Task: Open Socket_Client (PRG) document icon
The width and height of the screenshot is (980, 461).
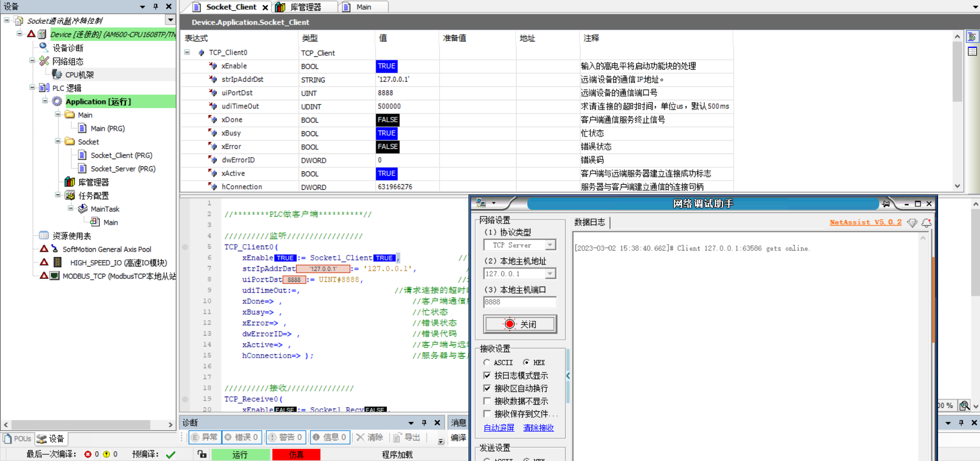Action: click(82, 155)
